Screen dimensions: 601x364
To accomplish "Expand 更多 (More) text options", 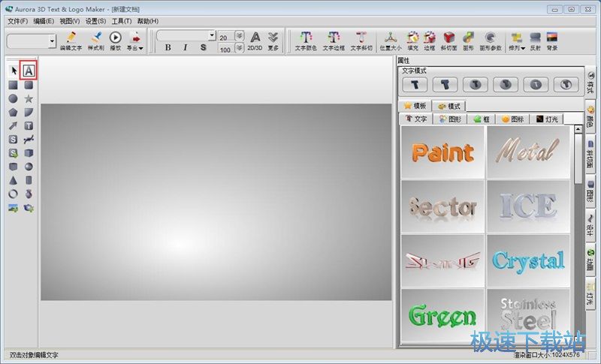I will pyautogui.click(x=273, y=41).
